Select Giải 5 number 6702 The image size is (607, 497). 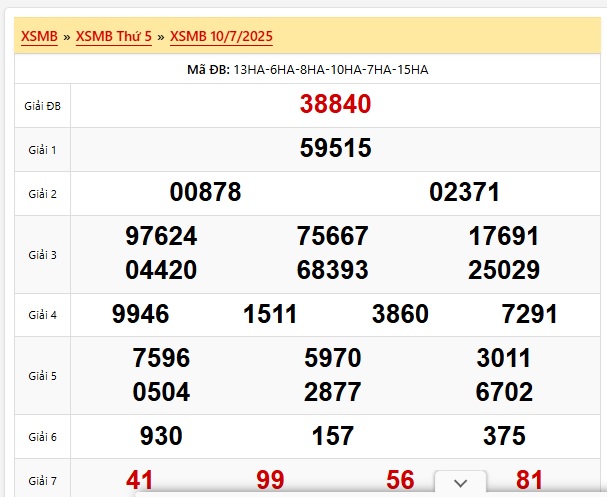pyautogui.click(x=504, y=392)
